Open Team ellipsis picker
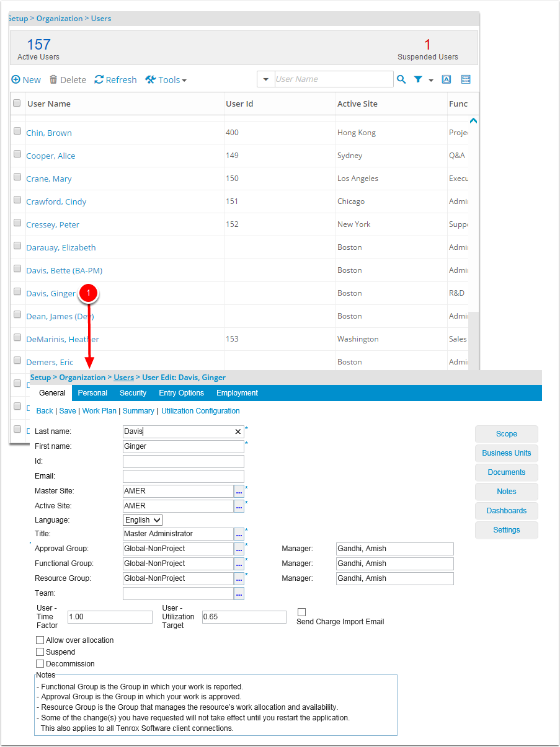Viewport: 560px width, 747px height. [239, 594]
